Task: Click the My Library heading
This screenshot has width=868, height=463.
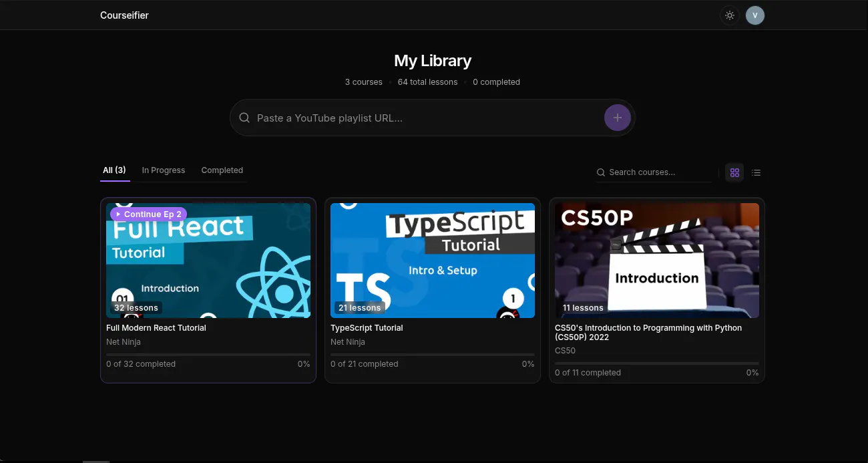Action: (433, 61)
